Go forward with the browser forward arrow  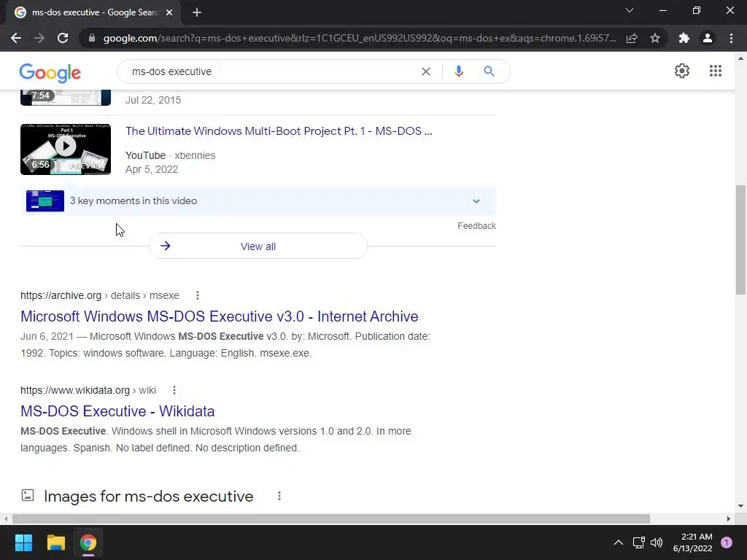click(x=39, y=38)
